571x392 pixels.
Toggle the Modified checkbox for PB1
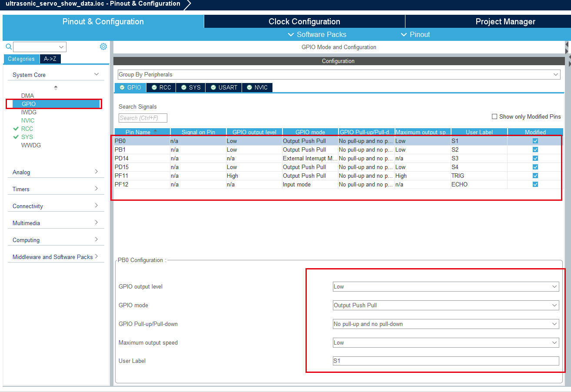[x=535, y=149]
